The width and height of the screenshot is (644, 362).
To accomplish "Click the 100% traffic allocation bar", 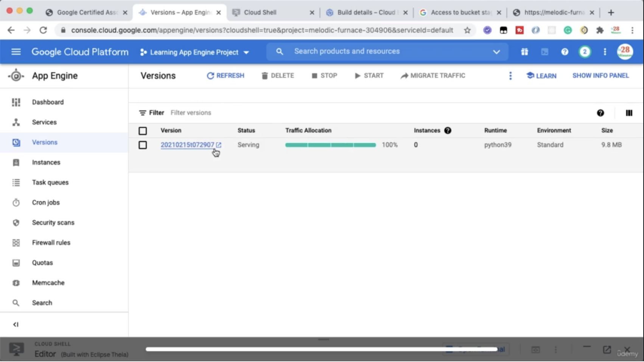I will (330, 145).
